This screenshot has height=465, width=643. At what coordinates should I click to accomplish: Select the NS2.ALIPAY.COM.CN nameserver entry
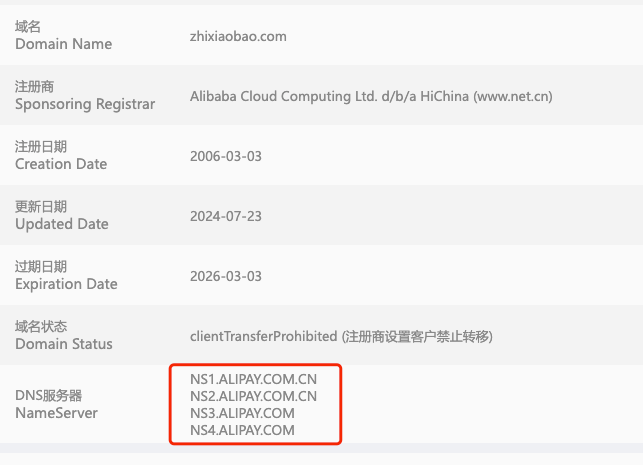pyautogui.click(x=253, y=396)
